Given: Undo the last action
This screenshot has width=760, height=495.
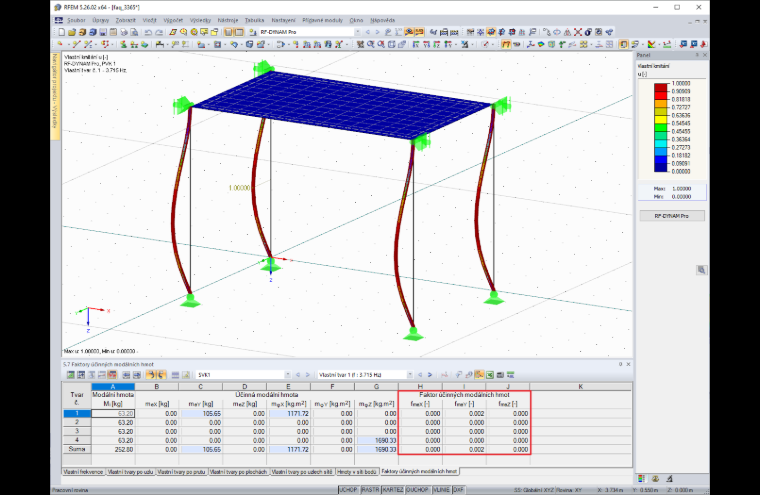Looking at the screenshot, I should click(x=148, y=32).
